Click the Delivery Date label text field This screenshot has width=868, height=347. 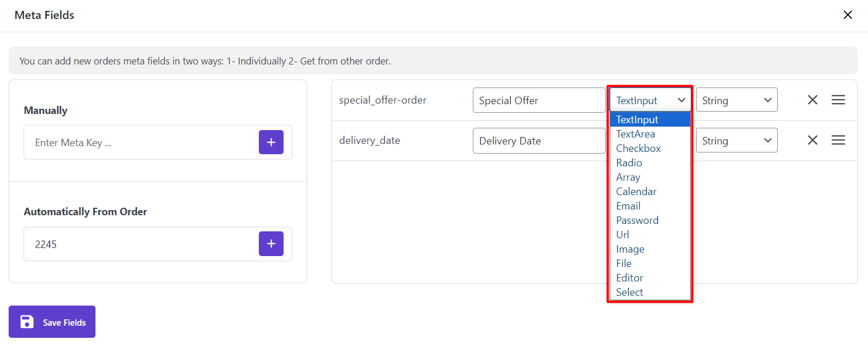tap(538, 140)
